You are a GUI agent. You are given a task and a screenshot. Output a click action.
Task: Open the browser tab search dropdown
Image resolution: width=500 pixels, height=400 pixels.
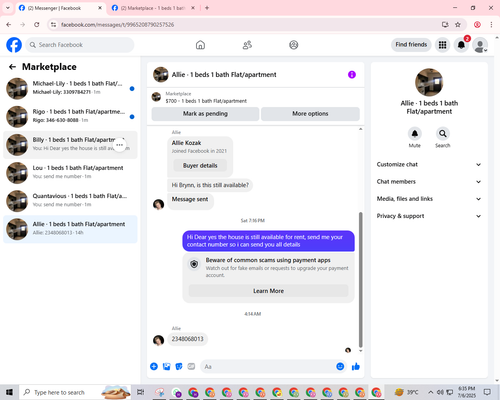(x=8, y=8)
